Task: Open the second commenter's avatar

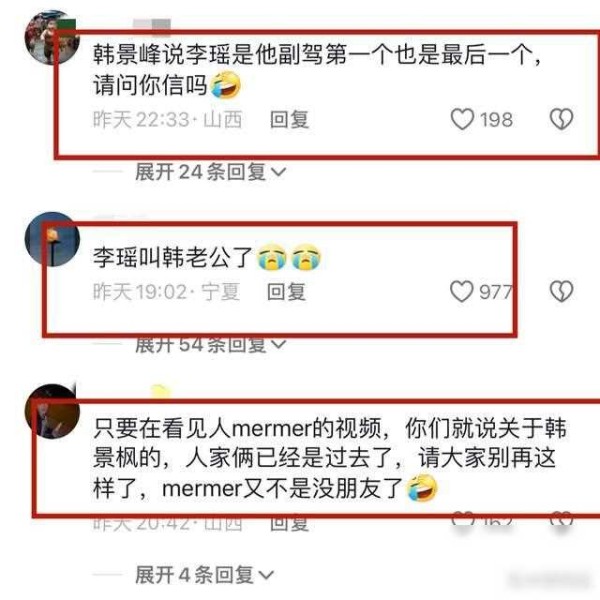Action: tap(52, 239)
